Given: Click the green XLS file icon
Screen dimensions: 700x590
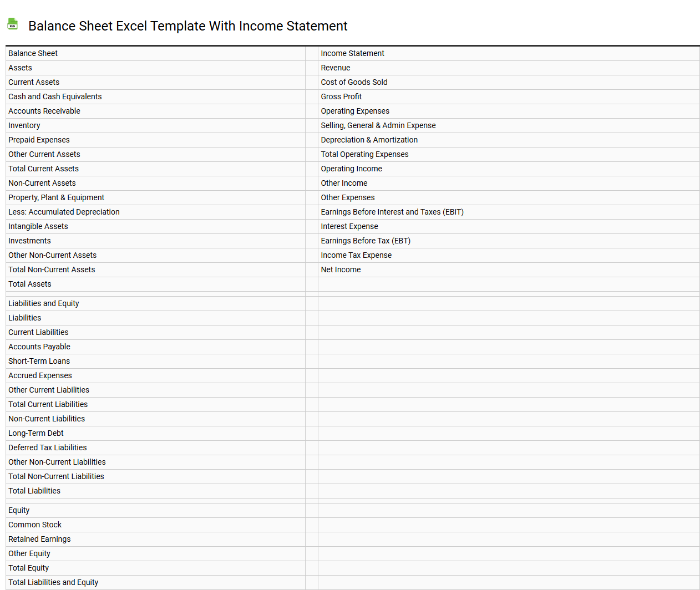Looking at the screenshot, I should pos(12,24).
